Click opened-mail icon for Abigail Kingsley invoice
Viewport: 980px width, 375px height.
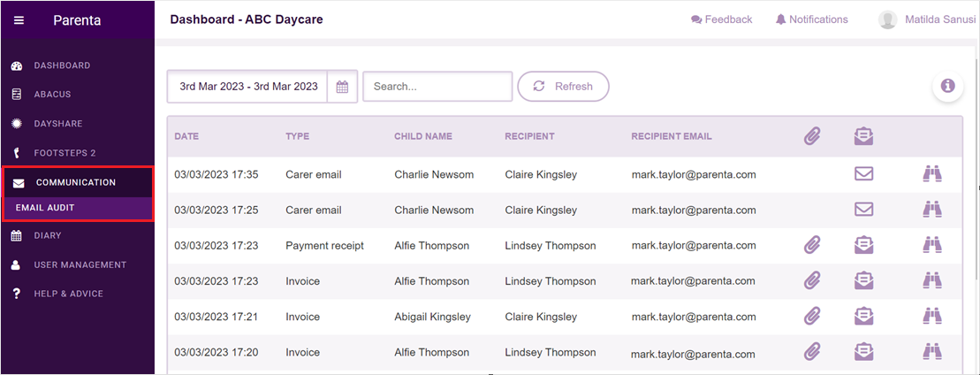[863, 317]
